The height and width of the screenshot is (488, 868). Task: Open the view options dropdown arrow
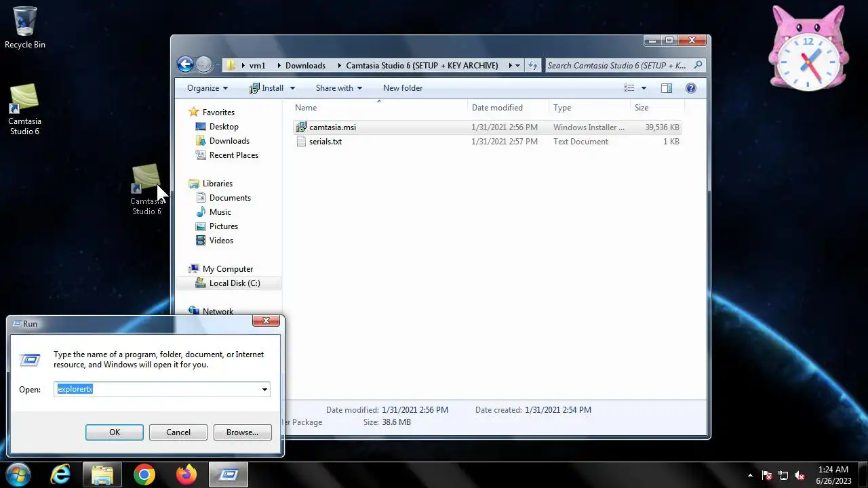pos(644,88)
